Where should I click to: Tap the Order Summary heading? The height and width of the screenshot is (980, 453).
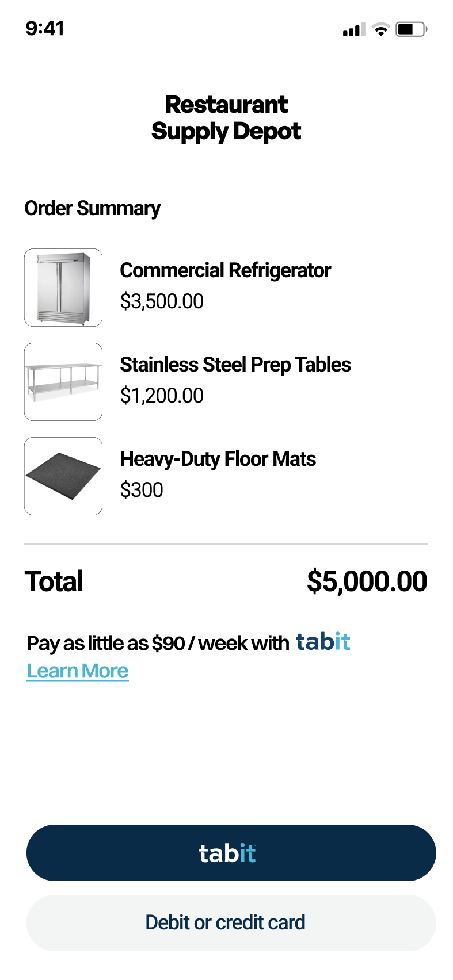click(92, 208)
